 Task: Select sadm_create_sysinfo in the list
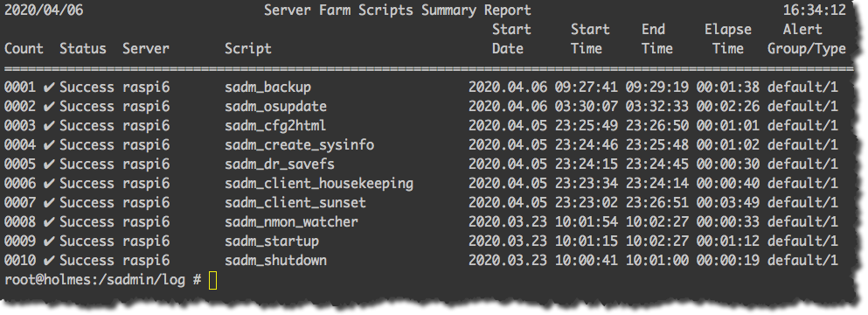[x=300, y=144]
